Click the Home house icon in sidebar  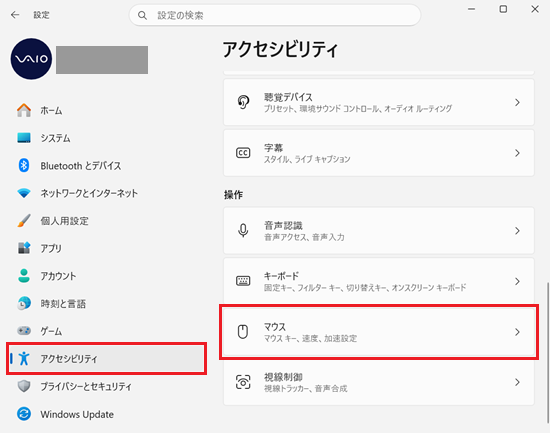point(24,111)
